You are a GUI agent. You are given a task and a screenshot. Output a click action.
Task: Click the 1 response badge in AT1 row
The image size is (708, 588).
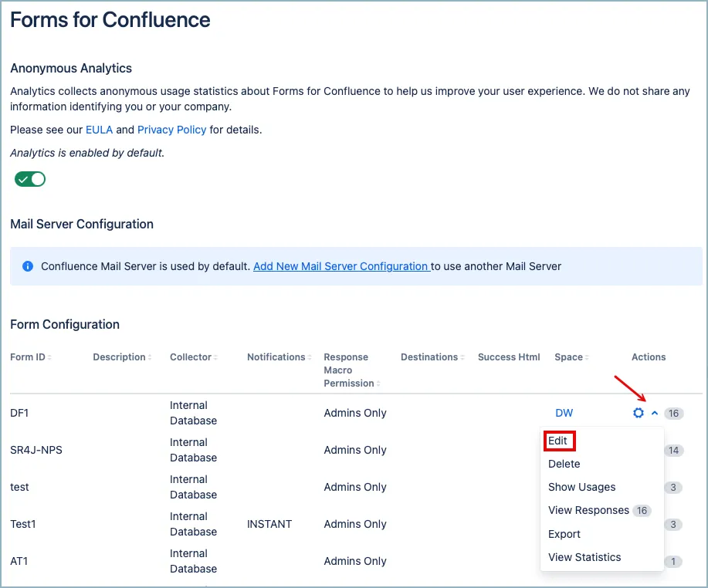673,561
